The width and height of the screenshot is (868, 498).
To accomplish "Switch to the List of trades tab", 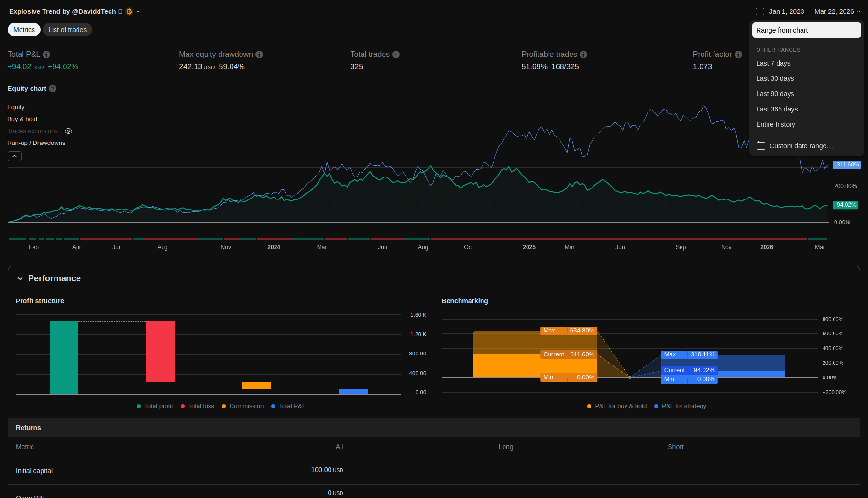I will [x=67, y=30].
